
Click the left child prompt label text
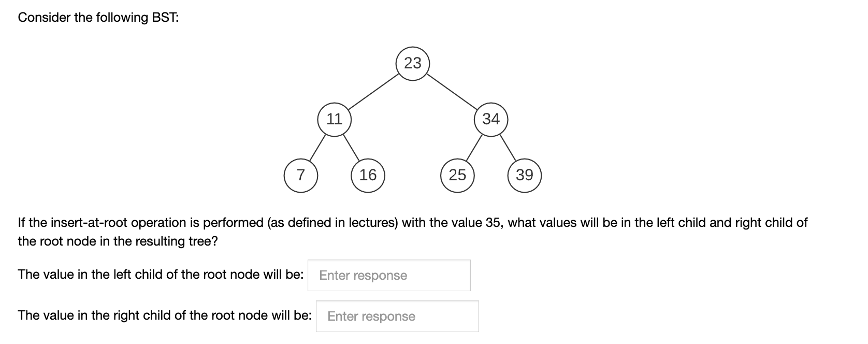click(160, 275)
